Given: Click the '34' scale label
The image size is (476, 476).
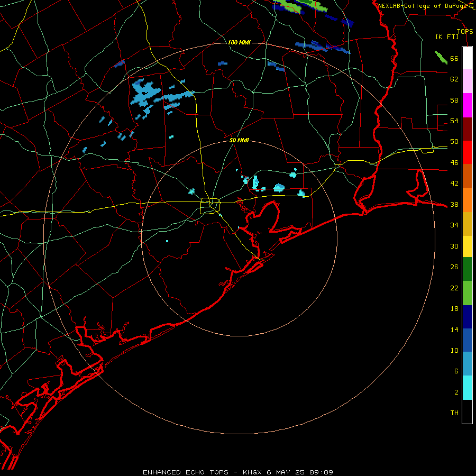Looking at the screenshot, I should tap(454, 225).
